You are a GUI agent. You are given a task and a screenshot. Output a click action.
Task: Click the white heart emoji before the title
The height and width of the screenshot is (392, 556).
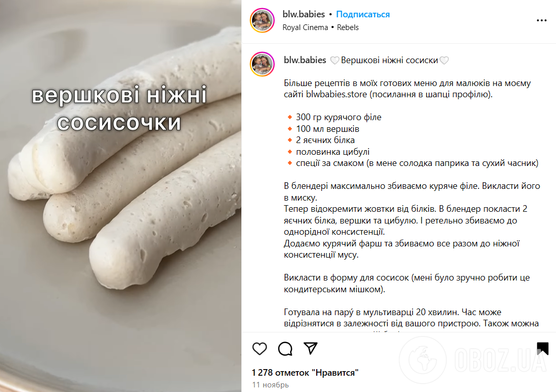click(335, 61)
